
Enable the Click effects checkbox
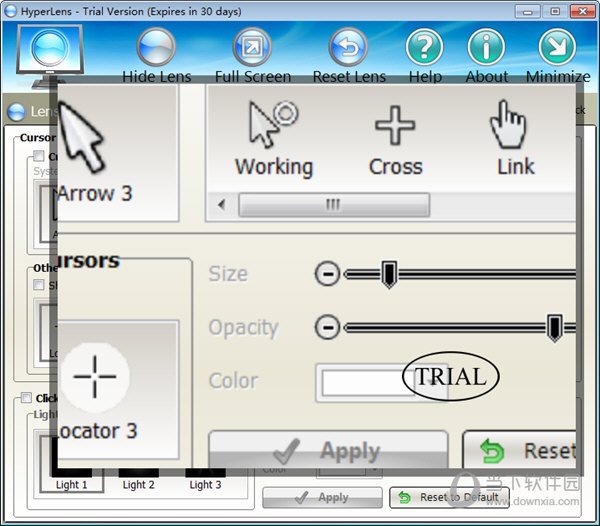pos(26,398)
